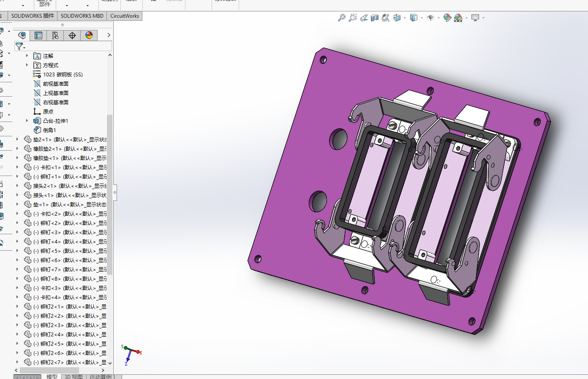Toggle the Section View tool
Image resolution: width=588 pixels, height=379 pixels.
coord(375,18)
